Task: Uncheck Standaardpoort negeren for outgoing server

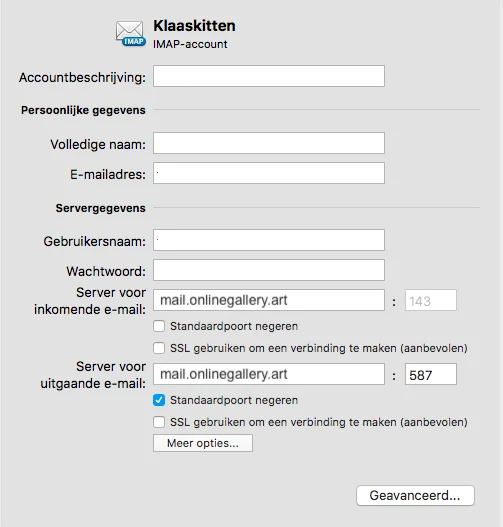Action: (159, 400)
